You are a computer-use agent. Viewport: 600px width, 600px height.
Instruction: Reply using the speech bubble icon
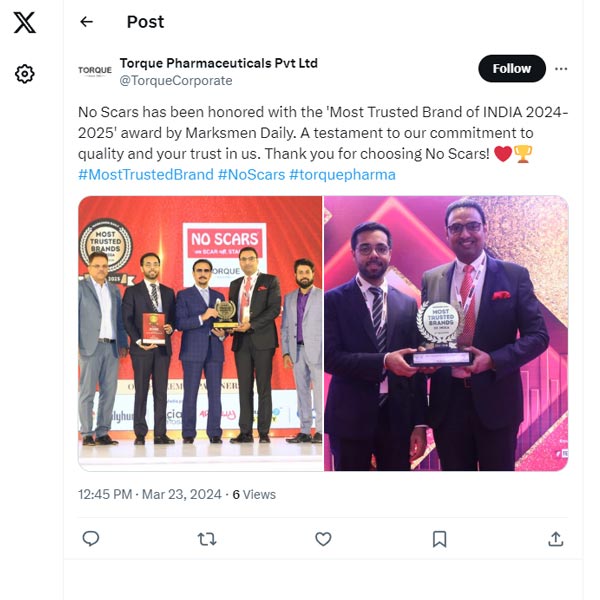point(91,539)
